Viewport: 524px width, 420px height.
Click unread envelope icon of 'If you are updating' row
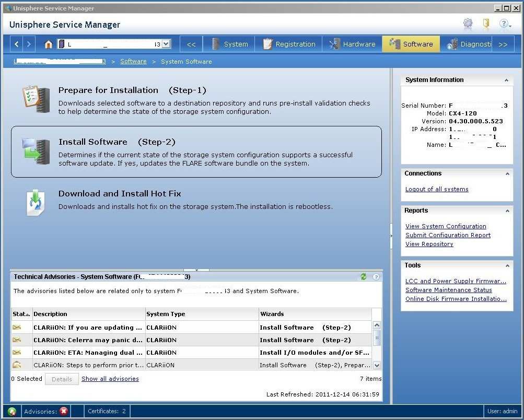coord(17,327)
